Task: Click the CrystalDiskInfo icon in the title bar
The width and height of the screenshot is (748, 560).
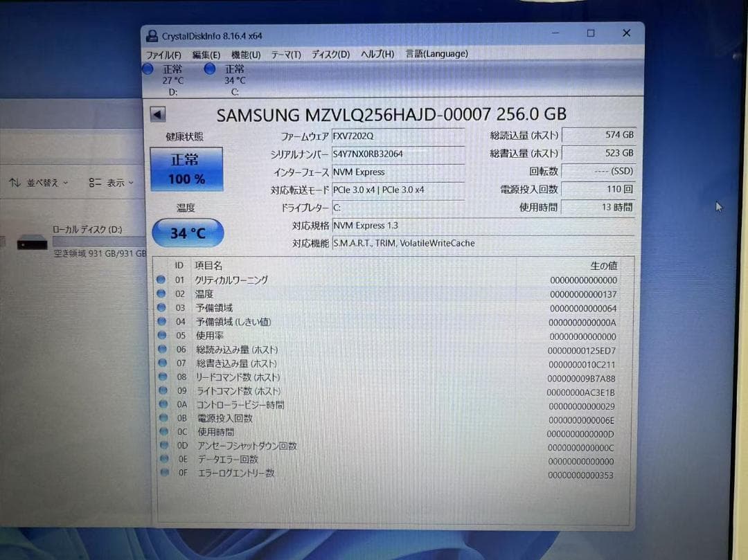Action: click(x=152, y=35)
